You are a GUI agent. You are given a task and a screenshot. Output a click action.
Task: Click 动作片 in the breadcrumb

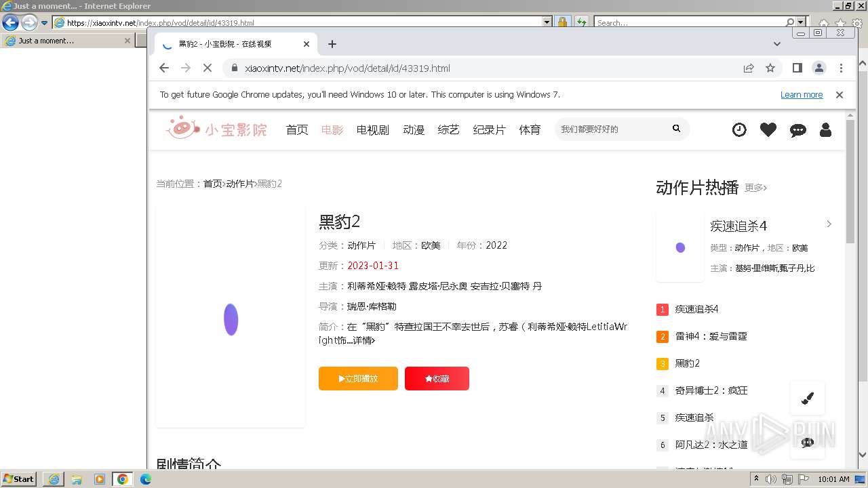coord(240,184)
